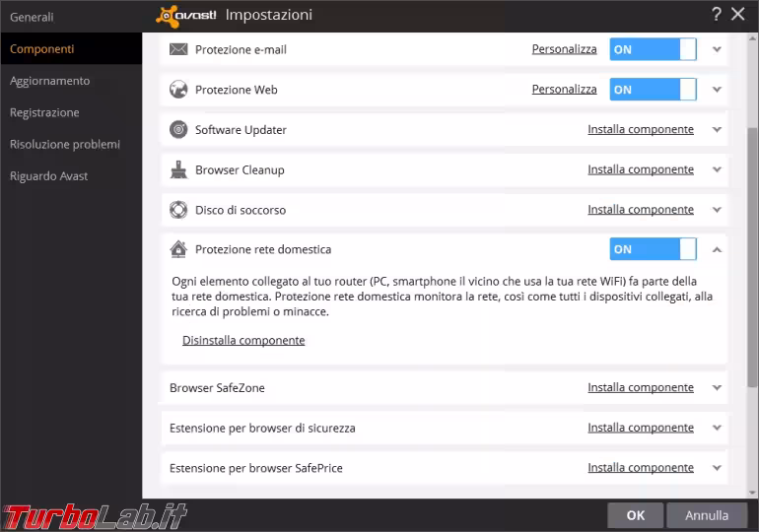Expand the Browser SafeZone details

tap(718, 388)
